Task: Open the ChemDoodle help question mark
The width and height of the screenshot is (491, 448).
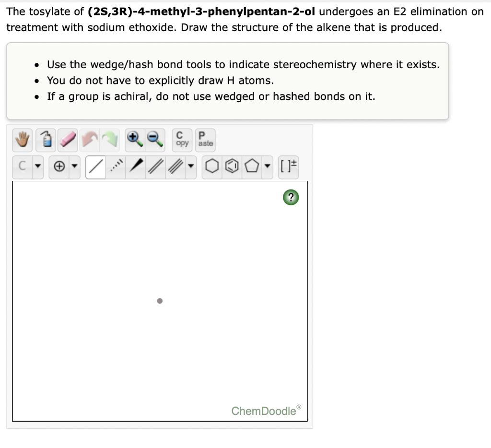Action: click(291, 197)
